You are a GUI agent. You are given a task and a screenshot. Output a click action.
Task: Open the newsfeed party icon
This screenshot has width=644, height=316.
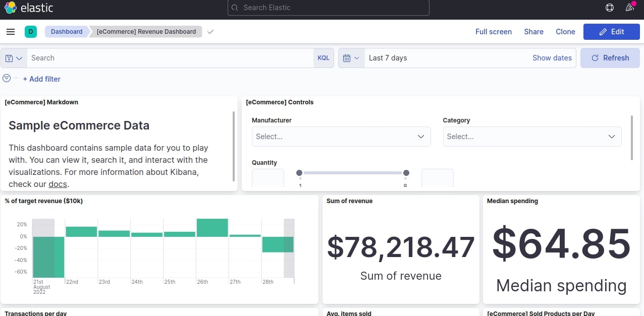630,8
